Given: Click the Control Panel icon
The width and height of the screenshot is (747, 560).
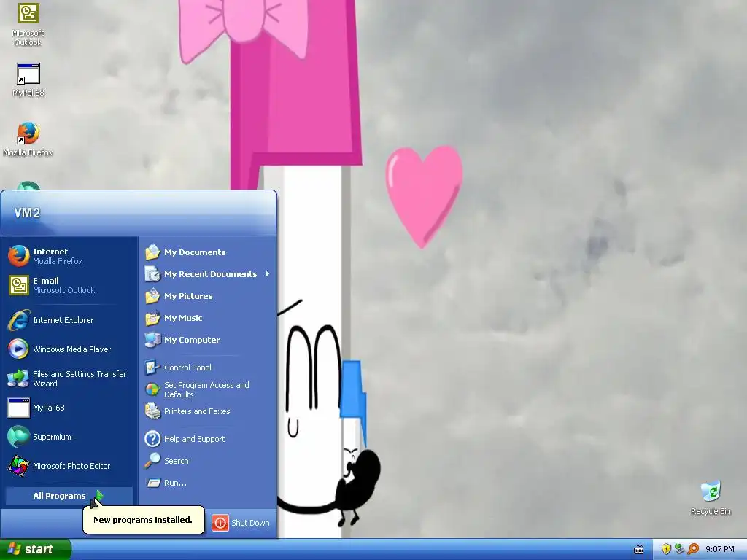Looking at the screenshot, I should (152, 367).
